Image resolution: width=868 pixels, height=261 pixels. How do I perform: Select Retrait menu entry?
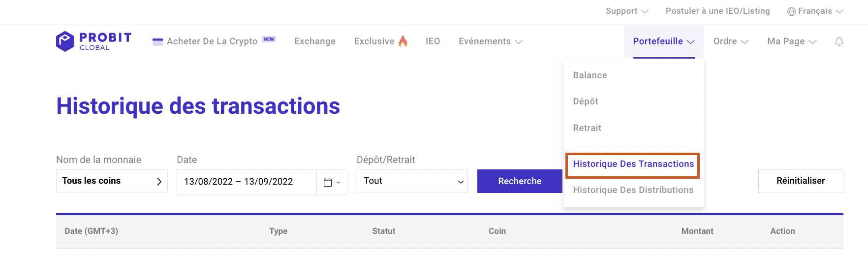587,128
